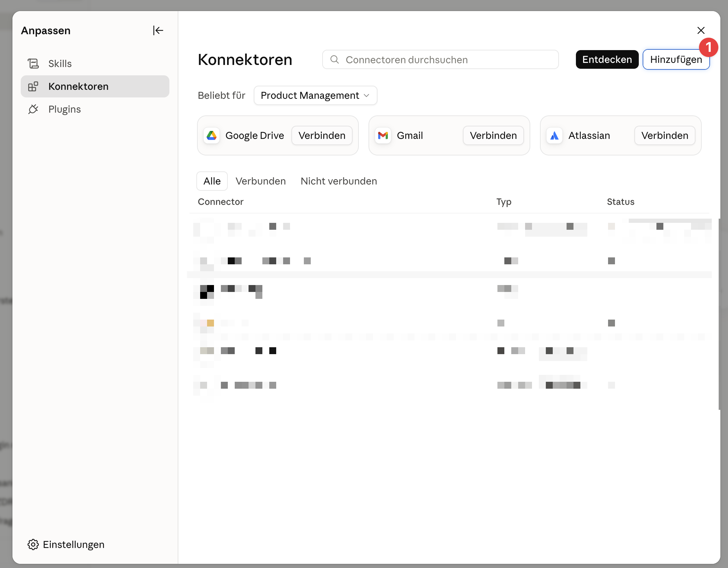Click the search magnifier icon
The height and width of the screenshot is (568, 728).
click(x=335, y=59)
